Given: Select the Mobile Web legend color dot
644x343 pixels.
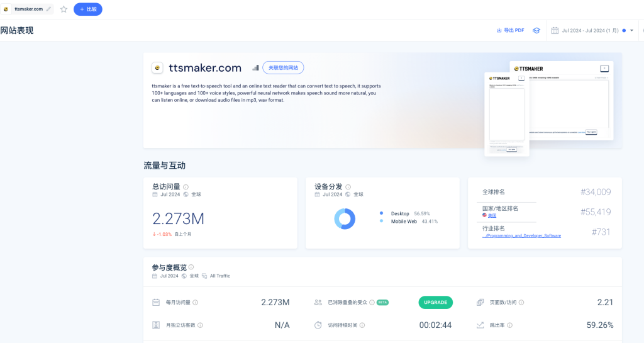Looking at the screenshot, I should click(382, 221).
